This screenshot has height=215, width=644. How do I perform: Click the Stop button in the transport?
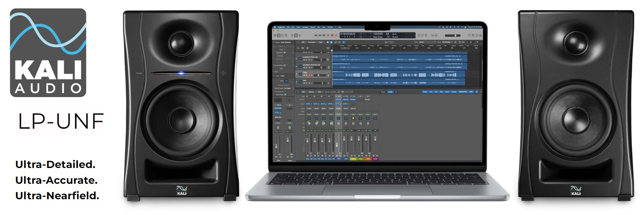pos(324,35)
